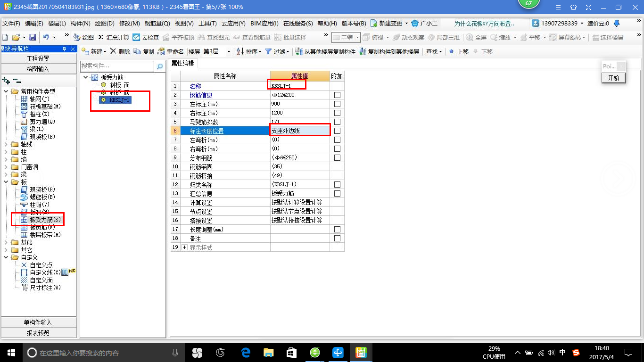644x362 pixels.
Task: Tick 附加 checkbox for 分布钢筋 row
Action: pos(337,157)
